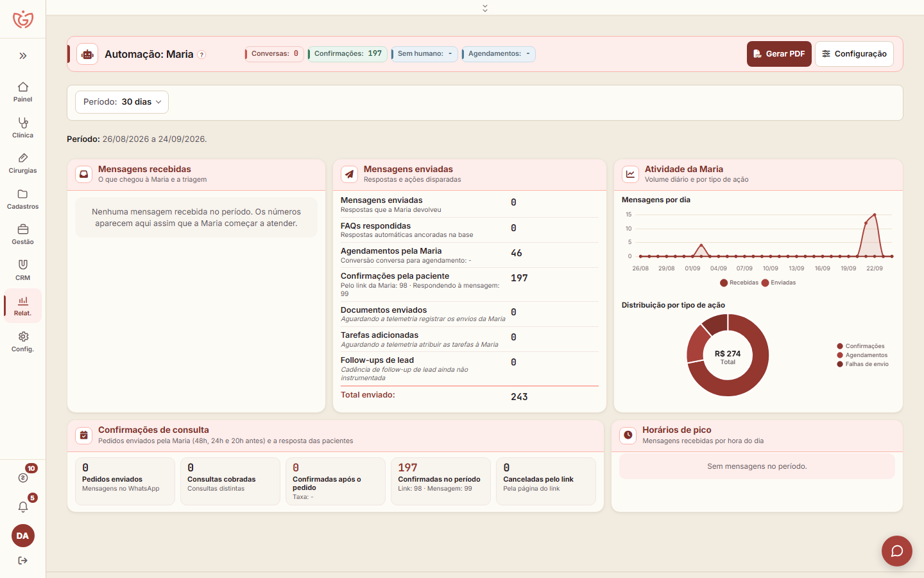Collapse the top bar with the chevron
Image resolution: width=924 pixels, height=578 pixels.
(x=485, y=8)
